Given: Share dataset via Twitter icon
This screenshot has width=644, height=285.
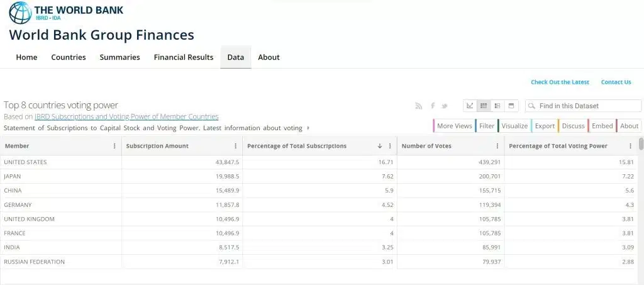Looking at the screenshot, I should tap(445, 106).
